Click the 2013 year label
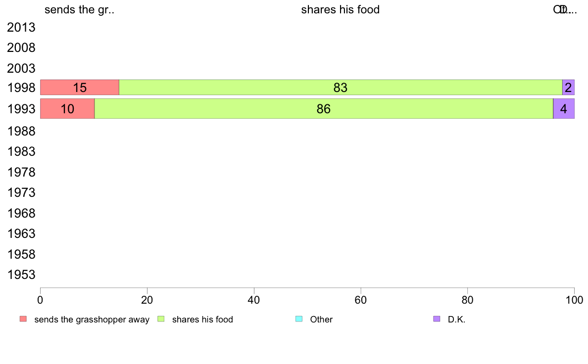The image size is (588, 364). [21, 27]
